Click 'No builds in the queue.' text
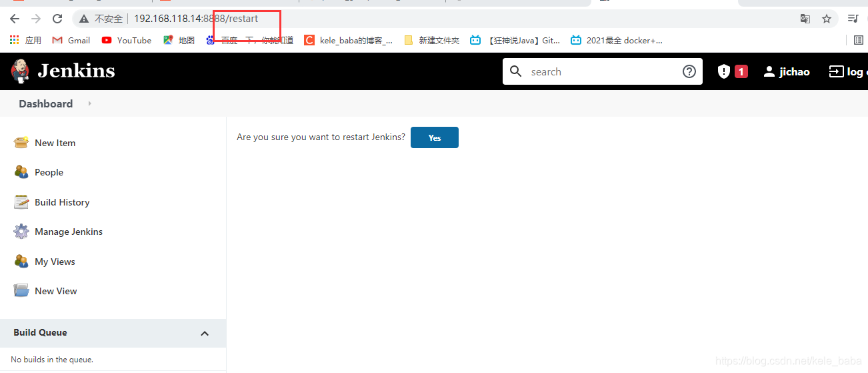Viewport: 868px width, 373px height. tap(52, 359)
